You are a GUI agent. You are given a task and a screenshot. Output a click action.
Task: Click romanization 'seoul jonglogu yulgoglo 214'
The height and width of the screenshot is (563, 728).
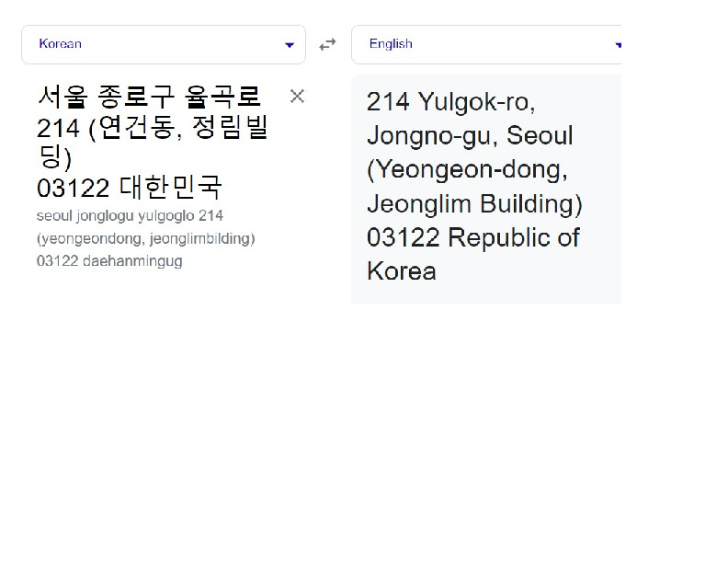130,216
